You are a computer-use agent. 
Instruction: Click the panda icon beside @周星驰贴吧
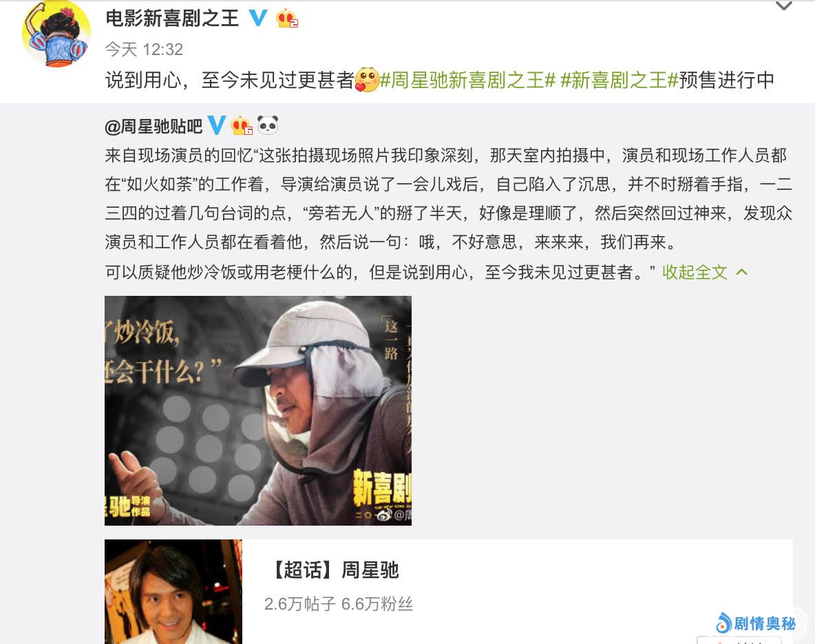tap(268, 125)
